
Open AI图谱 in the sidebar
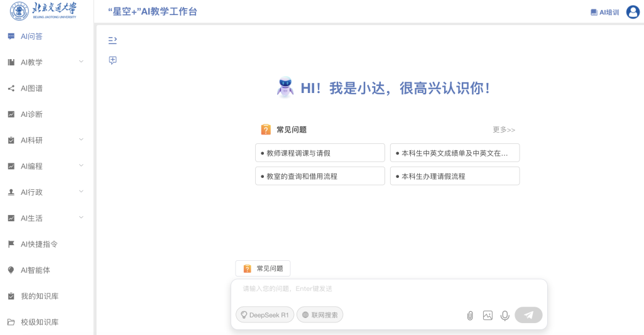tap(31, 89)
